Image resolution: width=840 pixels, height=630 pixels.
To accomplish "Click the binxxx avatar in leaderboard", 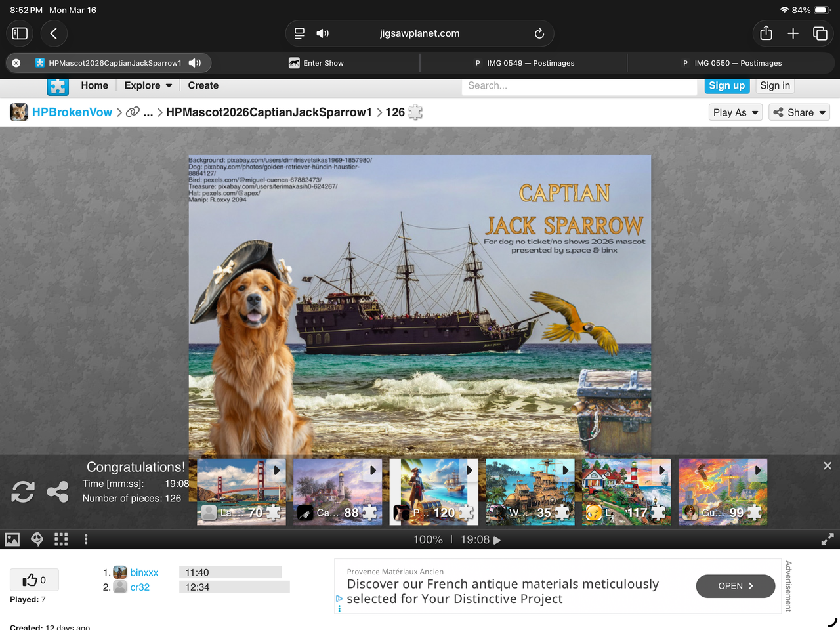I will click(120, 572).
